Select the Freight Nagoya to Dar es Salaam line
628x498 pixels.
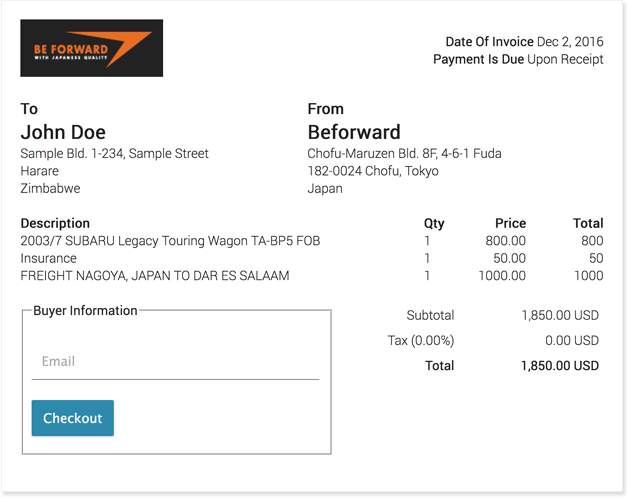click(155, 275)
